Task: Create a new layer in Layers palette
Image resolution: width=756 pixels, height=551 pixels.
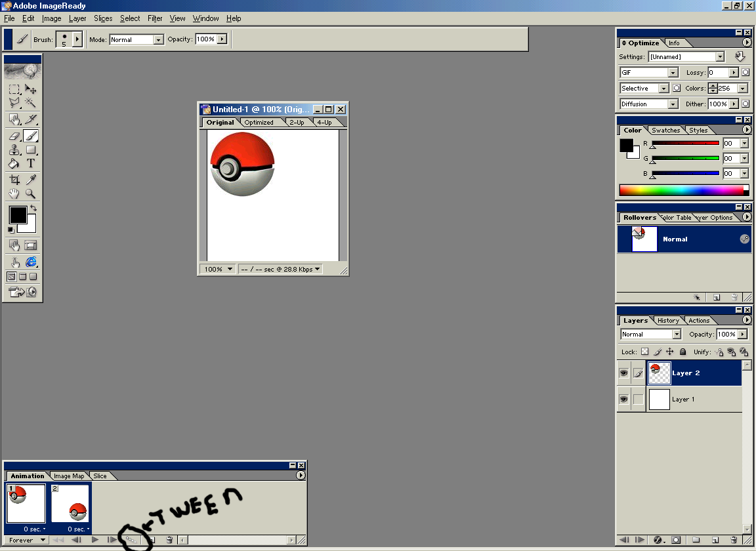Action: click(715, 540)
